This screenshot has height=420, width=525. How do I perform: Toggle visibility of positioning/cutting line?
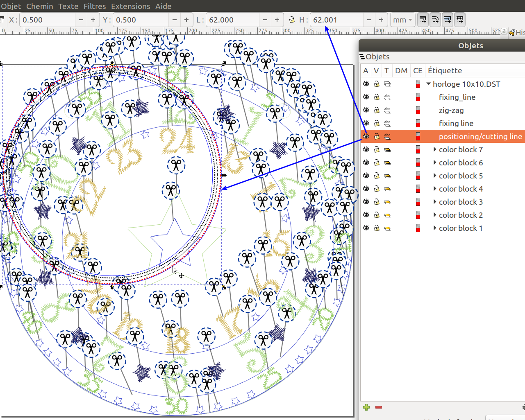(366, 136)
